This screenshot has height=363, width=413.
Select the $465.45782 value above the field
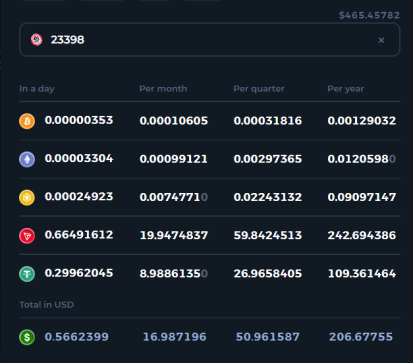(369, 15)
